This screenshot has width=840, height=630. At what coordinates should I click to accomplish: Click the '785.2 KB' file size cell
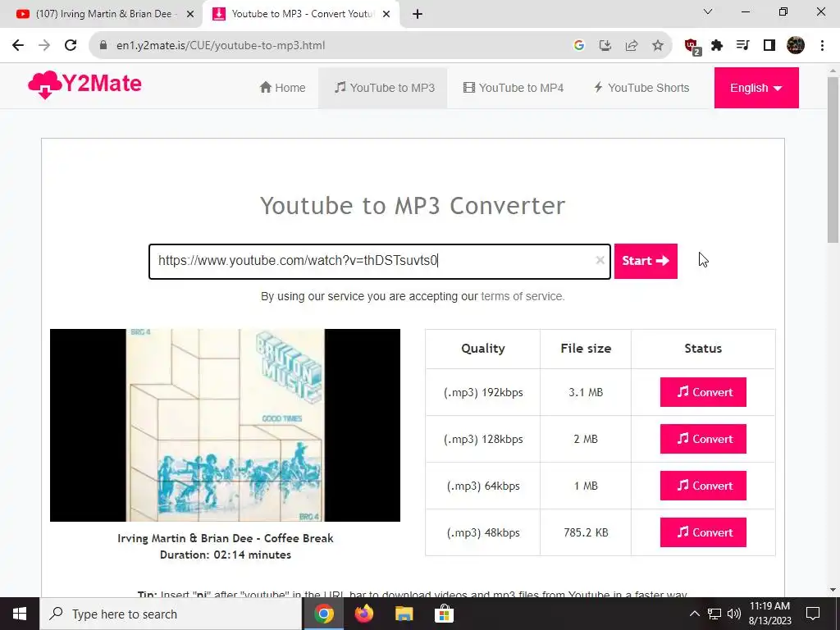coord(586,532)
